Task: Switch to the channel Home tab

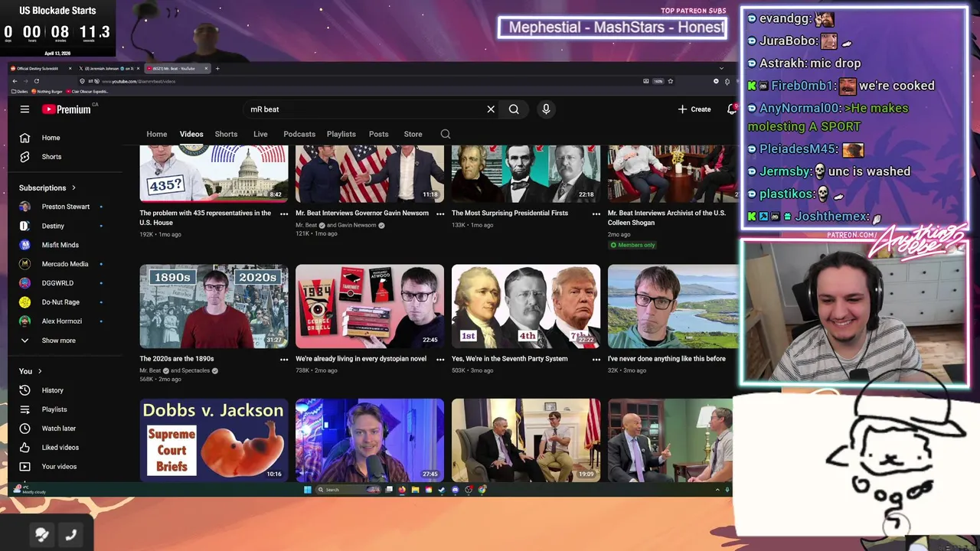Action: (157, 134)
